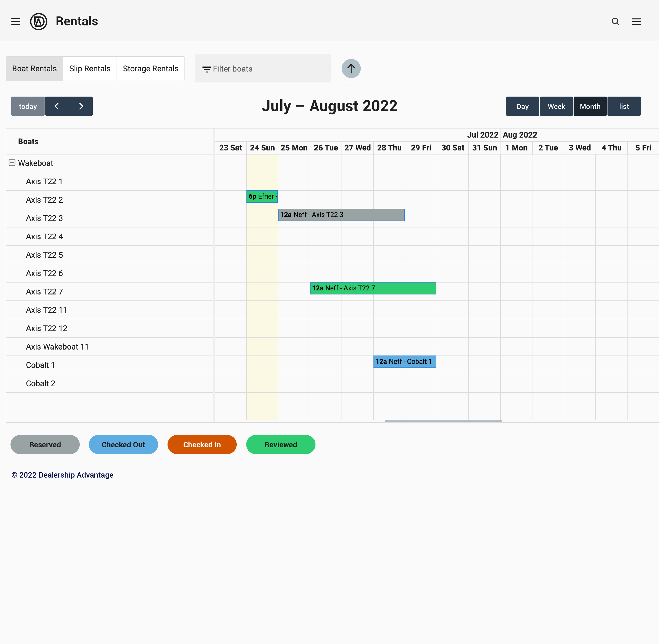Select the Axis Wakeboat 11 row
Viewport: 659px width, 644px height.
(x=110, y=347)
